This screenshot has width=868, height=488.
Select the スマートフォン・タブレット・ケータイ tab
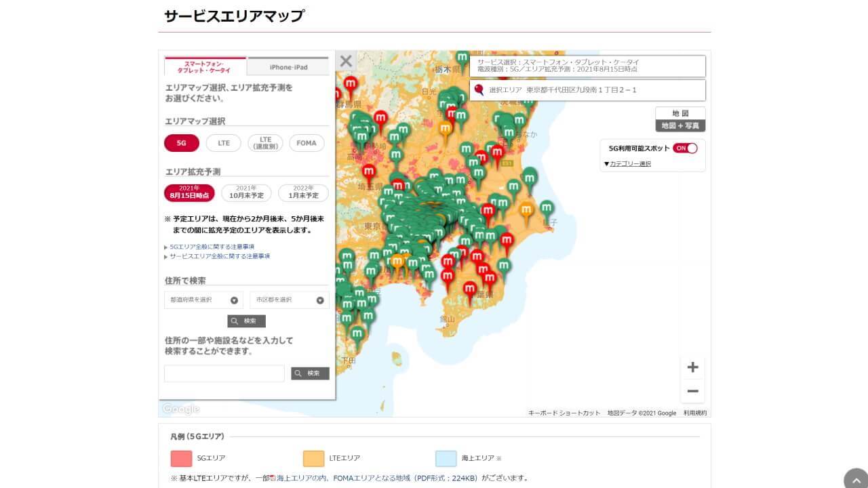(203, 65)
